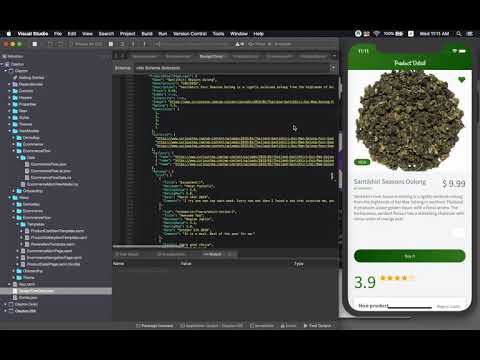Click the Wi-Fi icon in the menu bar

coord(377,34)
